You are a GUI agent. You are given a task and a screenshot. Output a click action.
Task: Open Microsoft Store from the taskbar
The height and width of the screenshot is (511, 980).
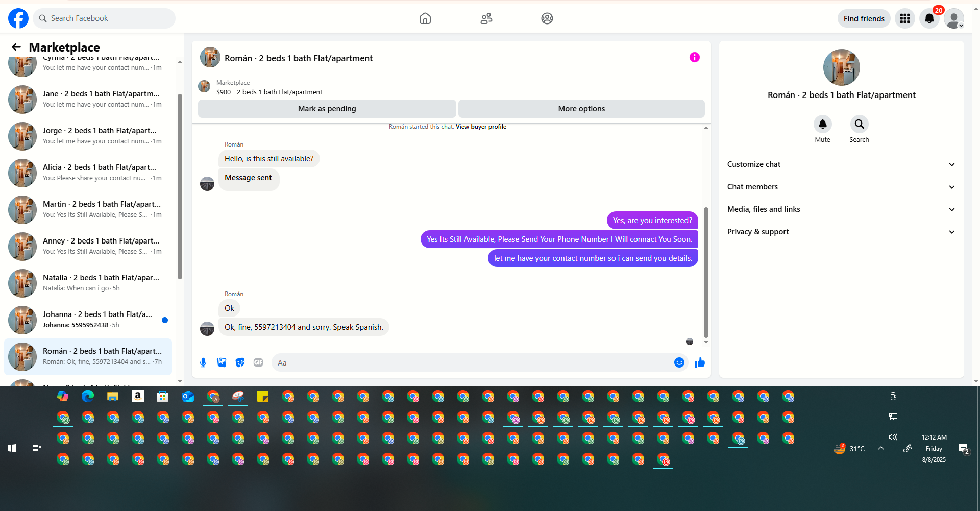click(x=163, y=396)
